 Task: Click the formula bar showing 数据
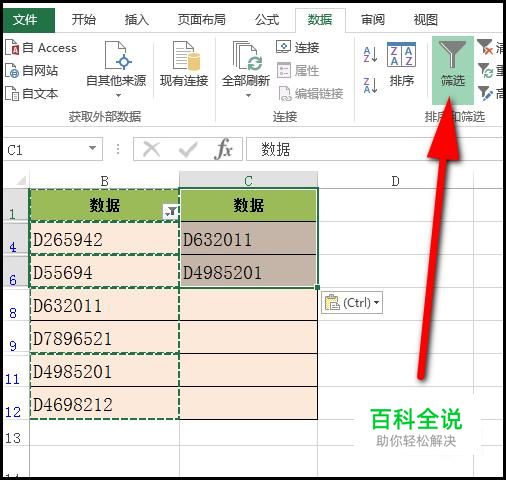click(x=374, y=149)
